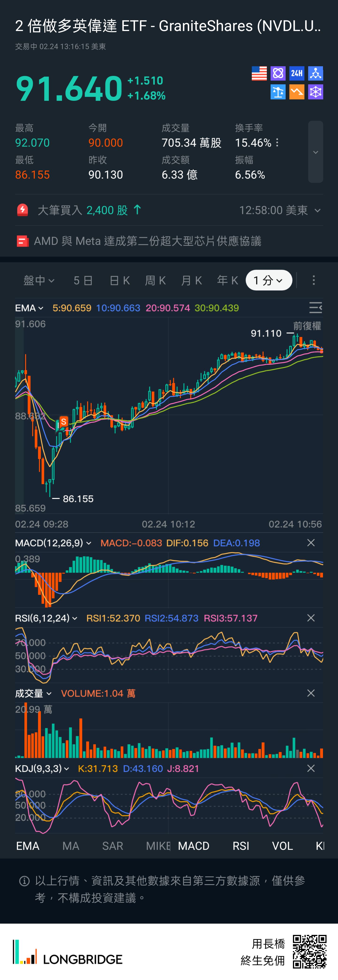This screenshot has width=338, height=980.
Task: Tap the US flag market icon
Action: click(x=259, y=74)
